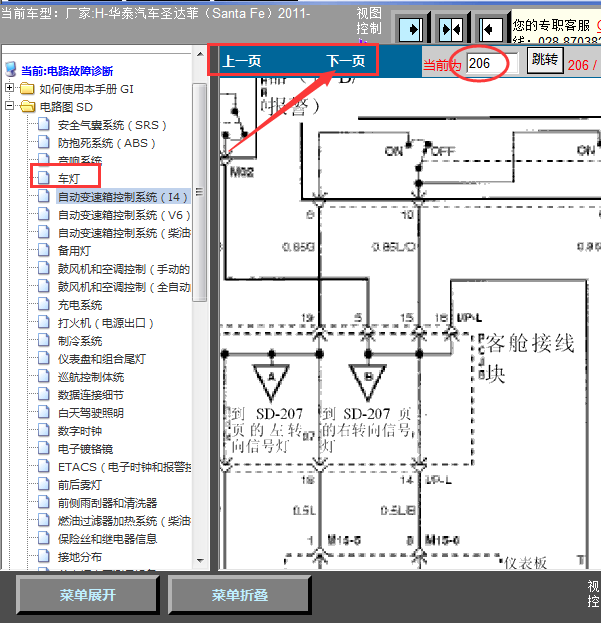Open the 充电系统 document
Viewport: 601px width, 626px height.
[80, 305]
